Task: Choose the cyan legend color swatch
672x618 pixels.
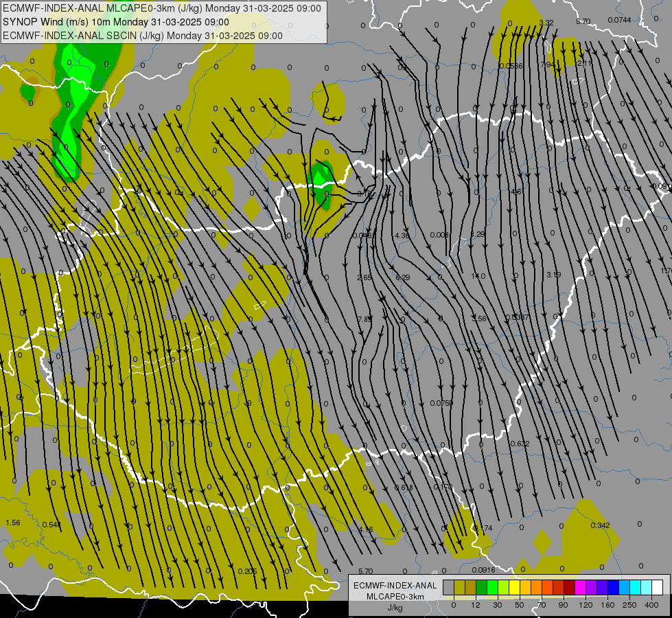Action: pyautogui.click(x=635, y=587)
